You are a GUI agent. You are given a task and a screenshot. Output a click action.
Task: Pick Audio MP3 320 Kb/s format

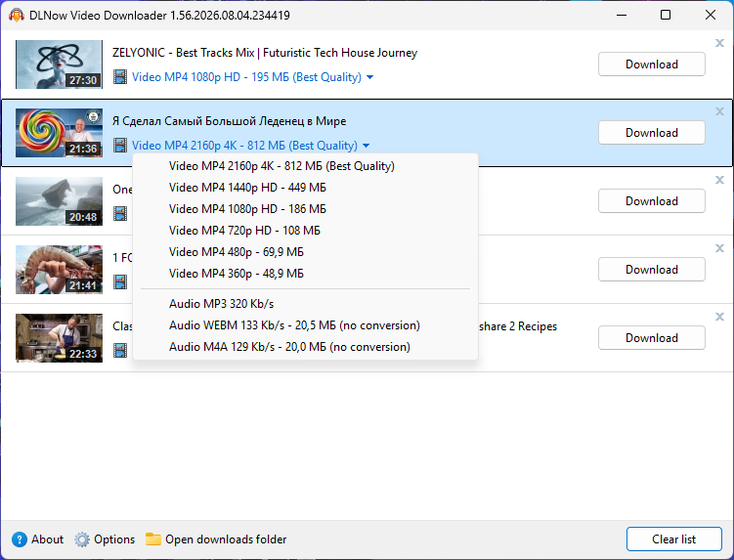305,304
